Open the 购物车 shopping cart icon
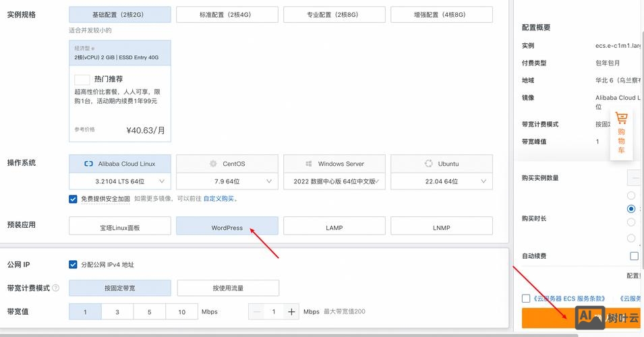The height and width of the screenshot is (337, 644). click(622, 119)
